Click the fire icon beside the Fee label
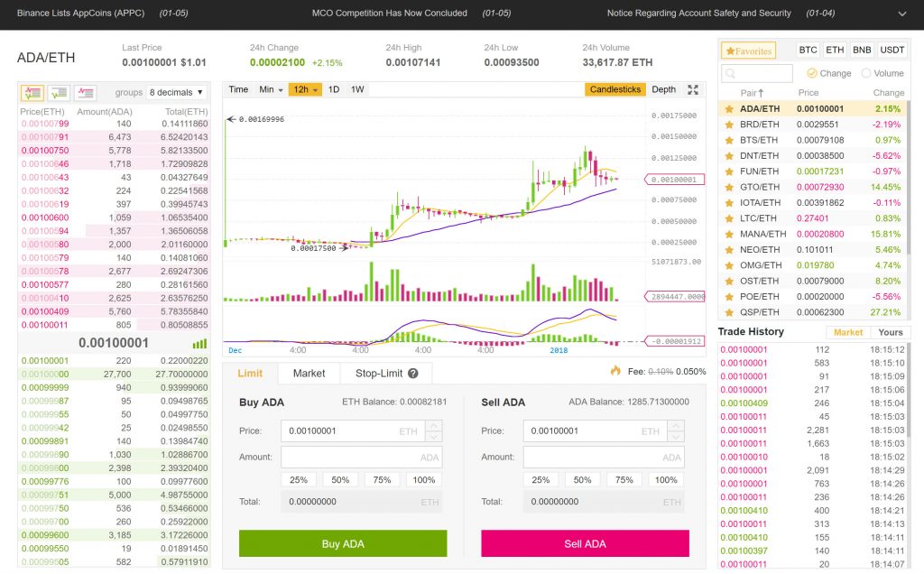924x574 pixels. coord(615,371)
